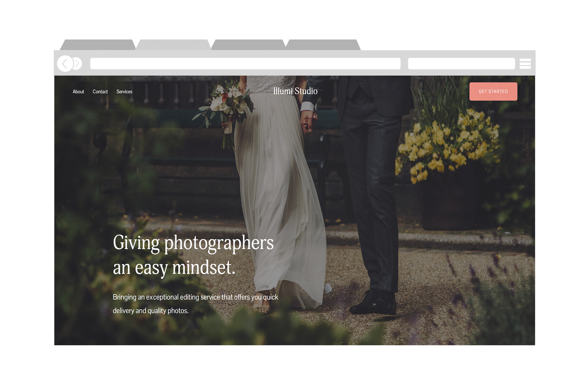Open the About page link
This screenshot has height=392, width=588.
(78, 92)
